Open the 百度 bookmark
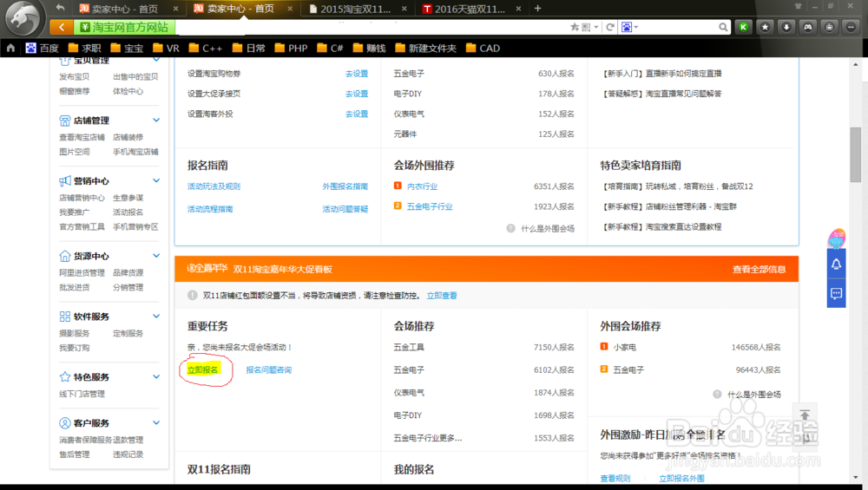The image size is (868, 490). click(42, 48)
